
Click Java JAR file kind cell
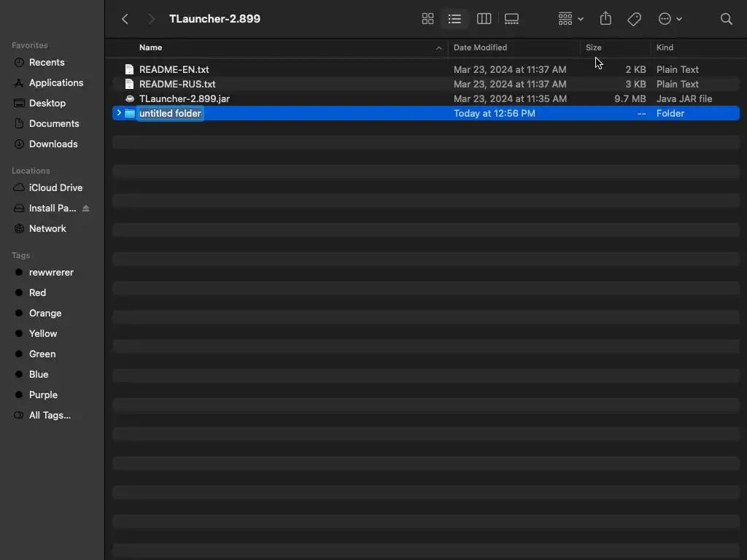click(684, 99)
